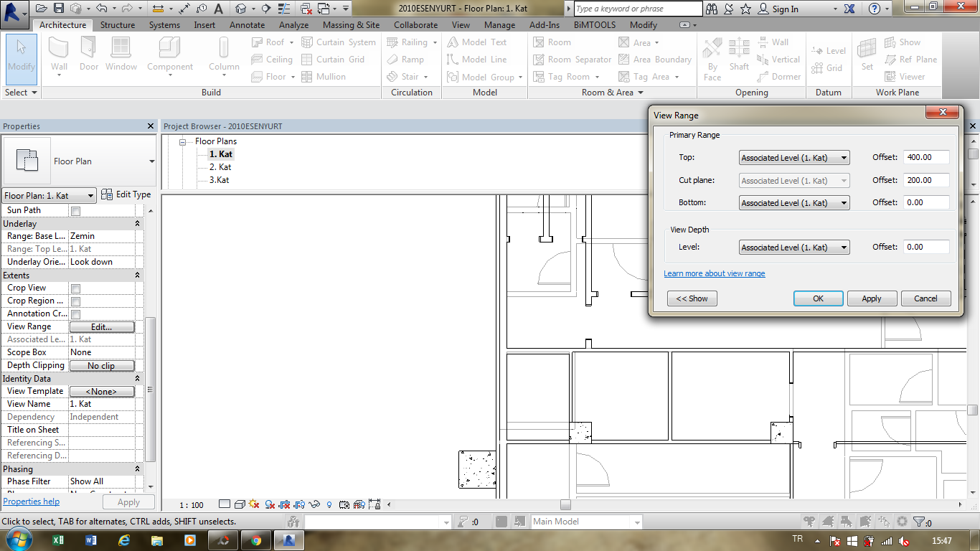The height and width of the screenshot is (551, 980).
Task: Check the Crop Region Visible box
Action: (x=75, y=301)
